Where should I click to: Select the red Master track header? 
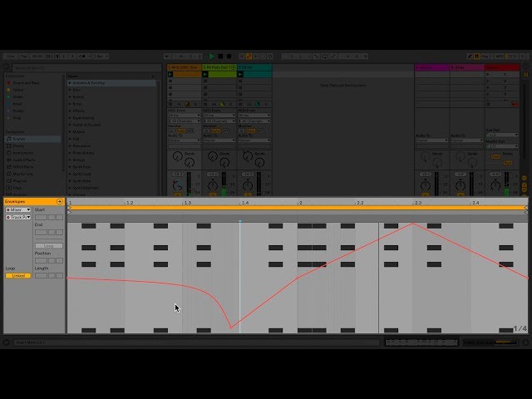[502, 67]
